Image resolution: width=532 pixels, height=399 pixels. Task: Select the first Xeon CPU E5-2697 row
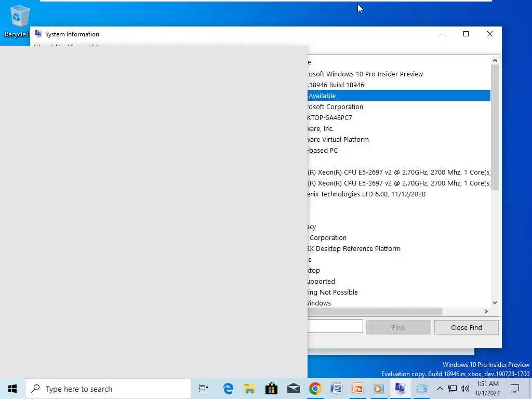[x=399, y=172]
